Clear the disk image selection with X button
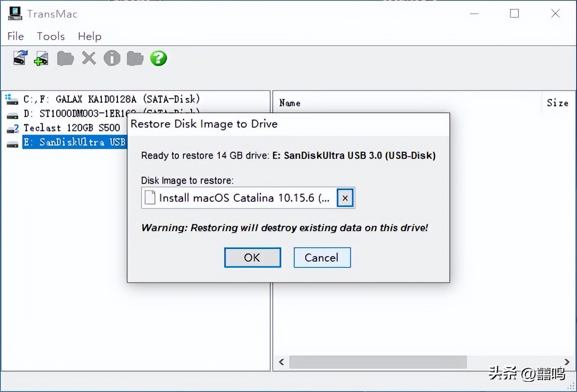This screenshot has height=392, width=577. click(x=344, y=197)
